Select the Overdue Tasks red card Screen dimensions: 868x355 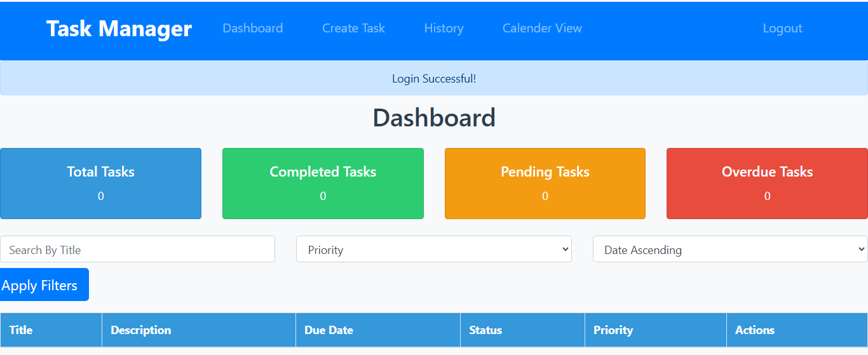tap(767, 184)
